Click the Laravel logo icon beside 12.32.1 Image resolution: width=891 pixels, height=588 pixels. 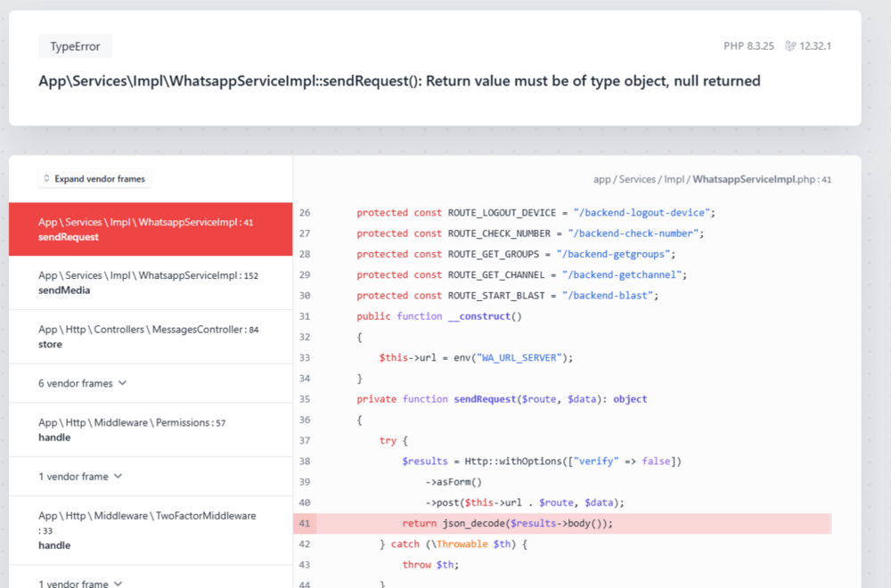point(790,46)
